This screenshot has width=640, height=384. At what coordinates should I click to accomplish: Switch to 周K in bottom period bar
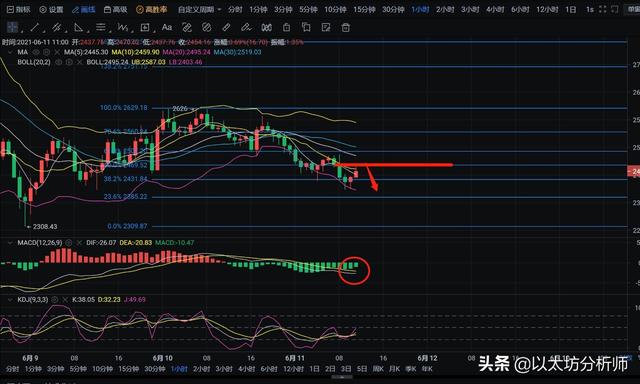pyautogui.click(x=378, y=368)
